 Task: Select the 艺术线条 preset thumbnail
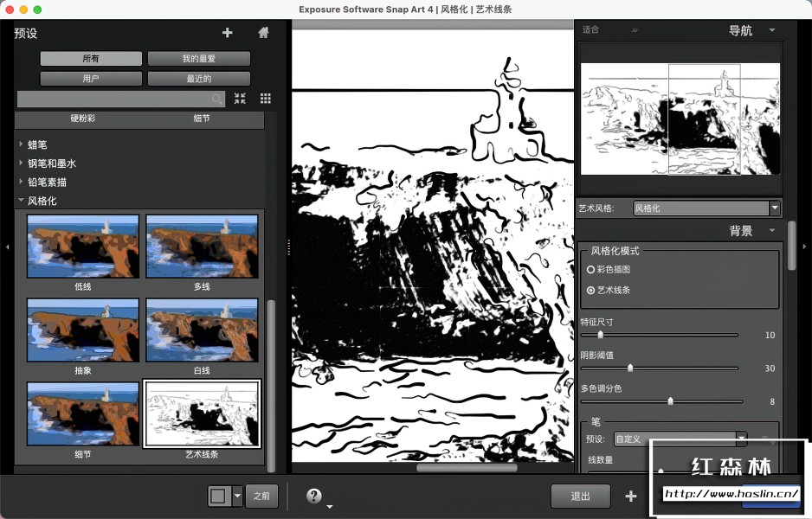tap(201, 413)
